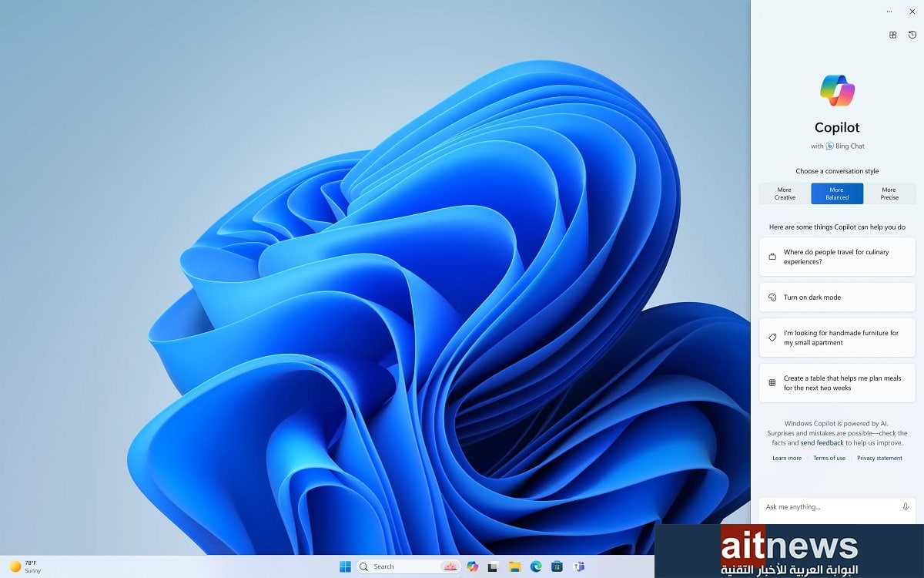Open the Learn more link

point(787,459)
